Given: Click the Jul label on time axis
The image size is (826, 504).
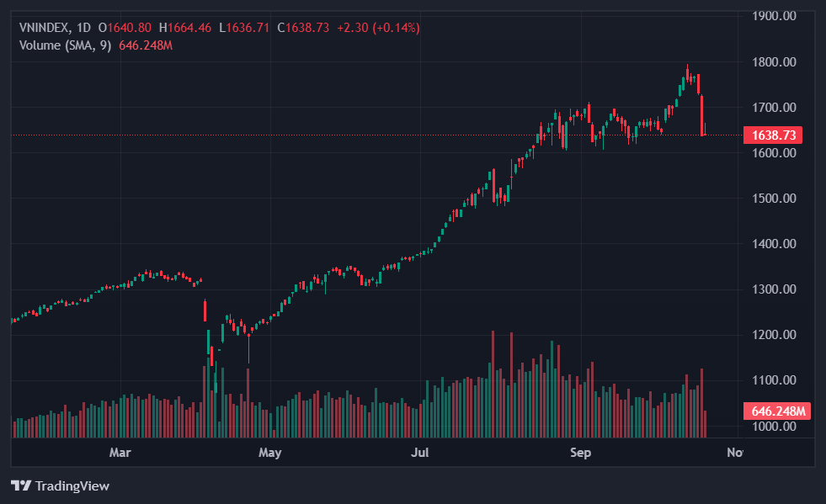Looking at the screenshot, I should click(x=419, y=453).
